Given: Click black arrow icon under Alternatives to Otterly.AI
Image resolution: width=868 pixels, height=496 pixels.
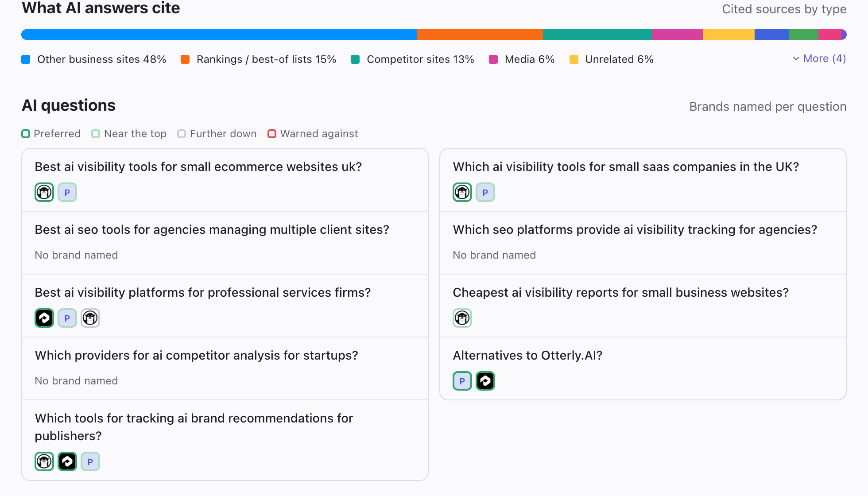Looking at the screenshot, I should coord(485,381).
